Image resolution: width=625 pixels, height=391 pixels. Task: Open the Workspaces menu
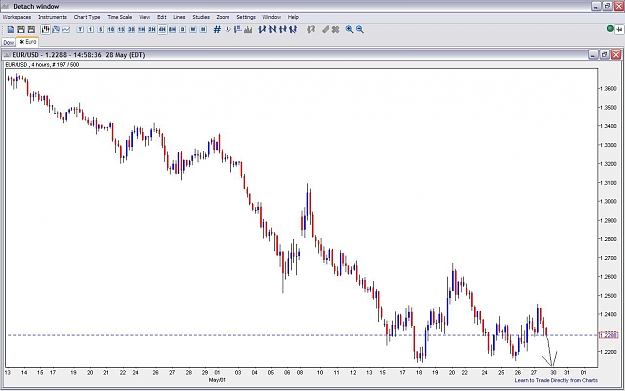(x=17, y=17)
